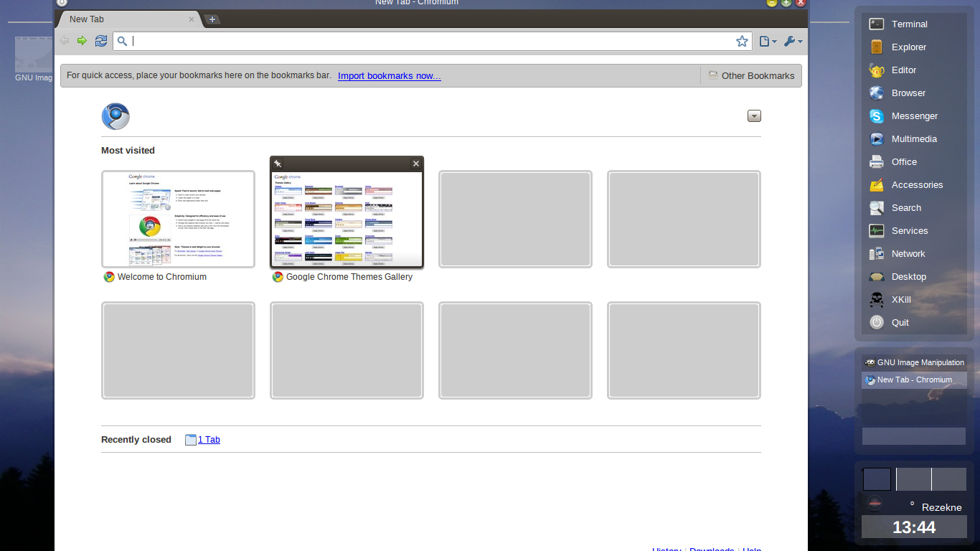The image size is (980, 551).
Task: Open the page menu dropdown
Action: click(768, 42)
